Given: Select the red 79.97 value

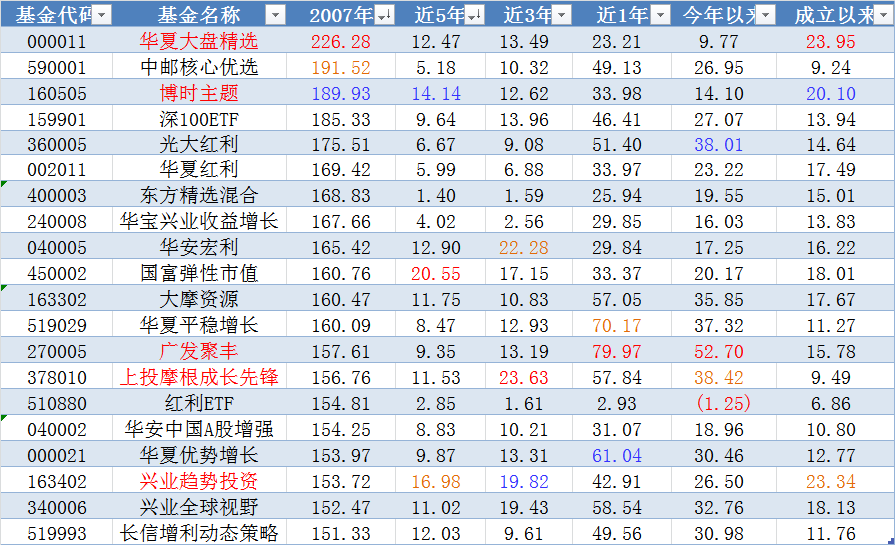Looking at the screenshot, I should click(616, 352).
